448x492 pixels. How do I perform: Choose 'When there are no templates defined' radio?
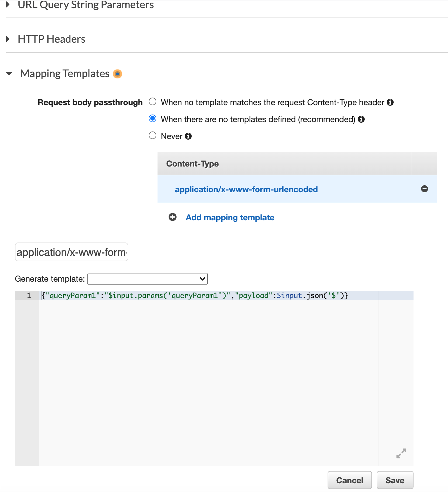coord(153,119)
